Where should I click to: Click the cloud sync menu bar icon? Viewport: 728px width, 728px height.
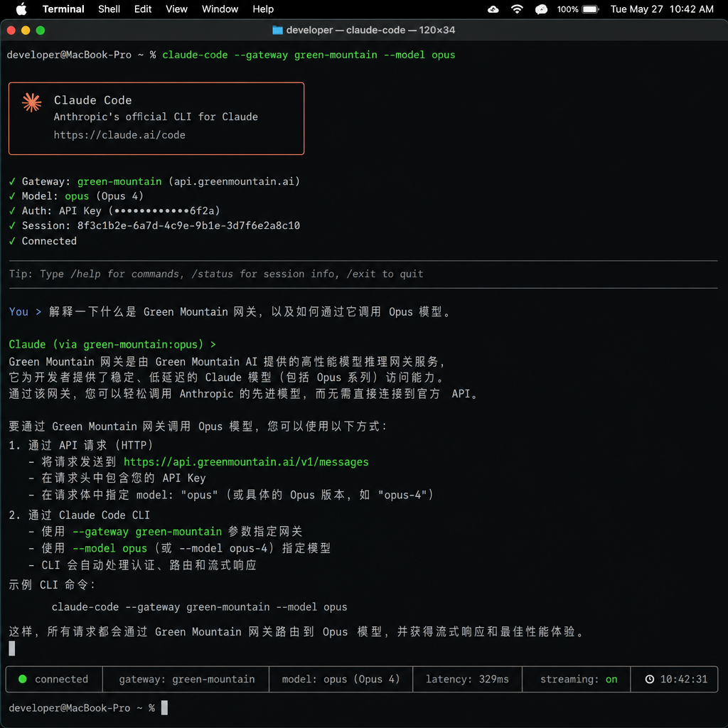tap(493, 9)
